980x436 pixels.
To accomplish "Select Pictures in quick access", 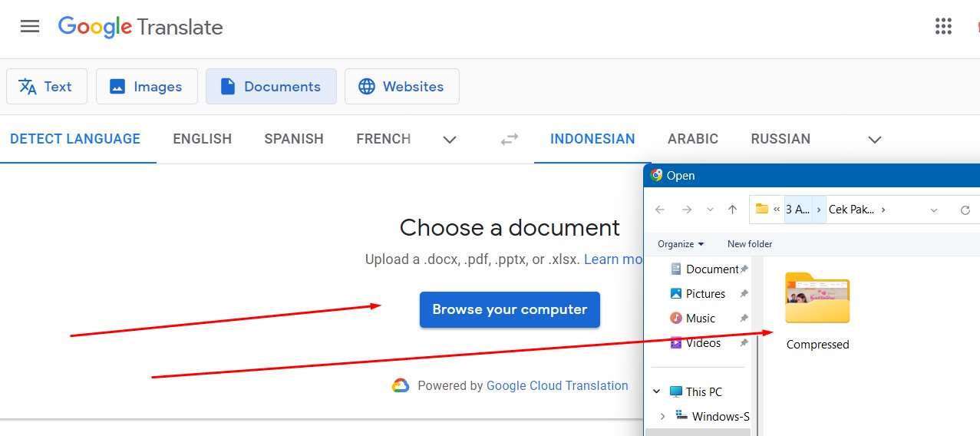I will coord(705,293).
